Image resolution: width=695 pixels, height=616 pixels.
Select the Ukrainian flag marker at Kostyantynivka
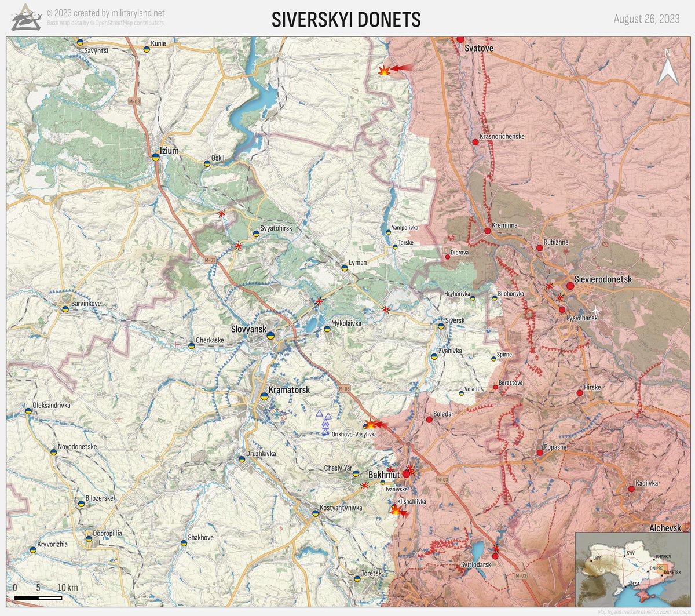point(315,513)
